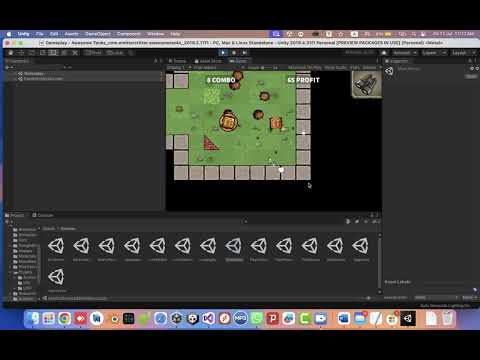Open Search by Type in Project
The height and width of the screenshot is (360, 480).
tap(348, 221)
